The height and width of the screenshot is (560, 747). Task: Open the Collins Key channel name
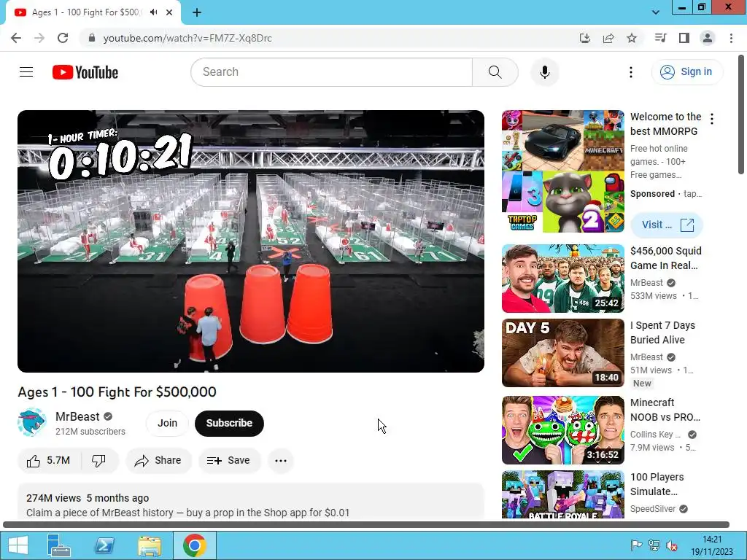[656, 435]
